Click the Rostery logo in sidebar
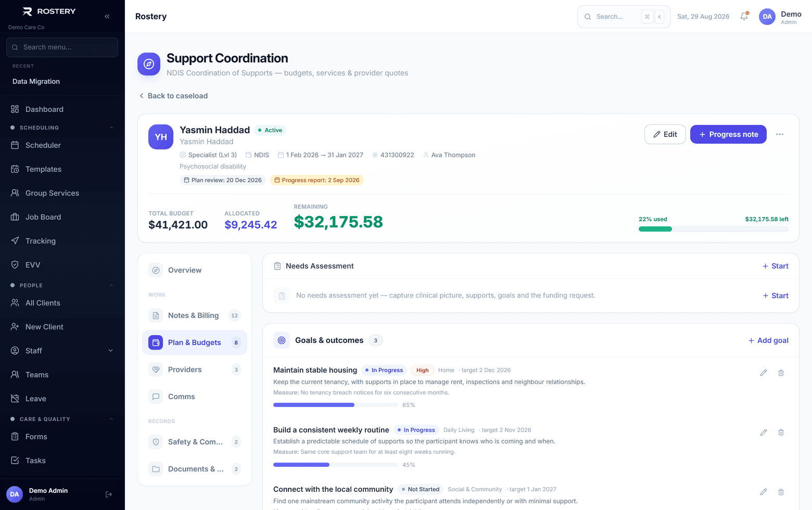Viewport: 812px width, 510px height. click(x=50, y=11)
